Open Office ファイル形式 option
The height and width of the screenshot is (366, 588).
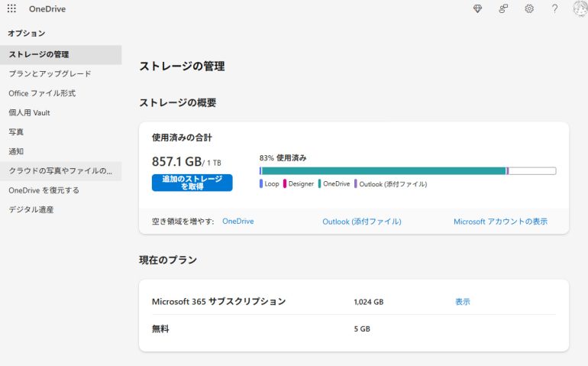[42, 93]
